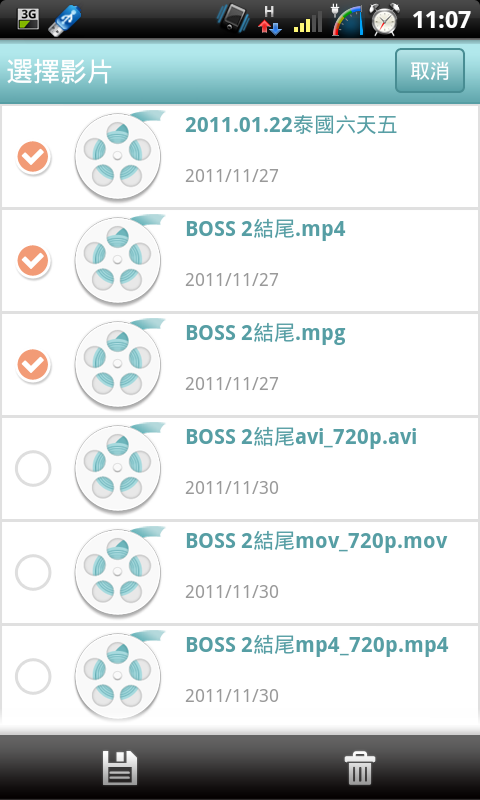Select the BOSS 2結尾avi_720p.avi checkbox
Screen dimensions: 480x800
point(33,468)
